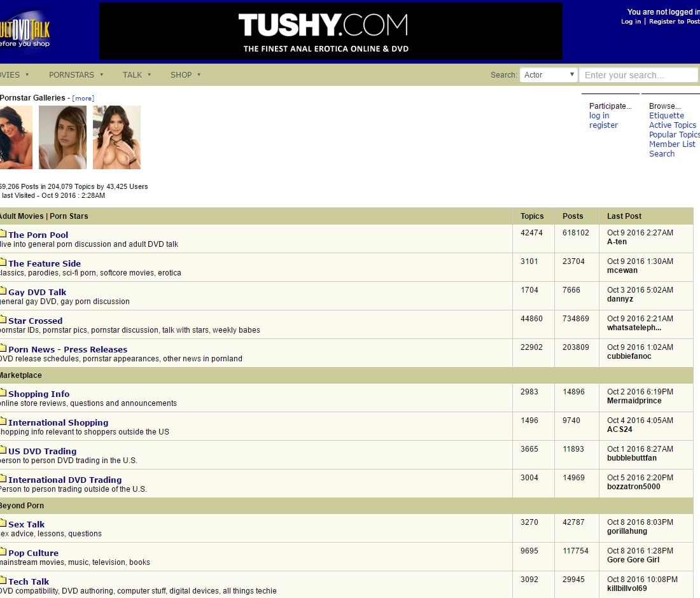The image size is (700, 598).
Task: Open the middle gallery thumbnail
Action: pyautogui.click(x=62, y=137)
